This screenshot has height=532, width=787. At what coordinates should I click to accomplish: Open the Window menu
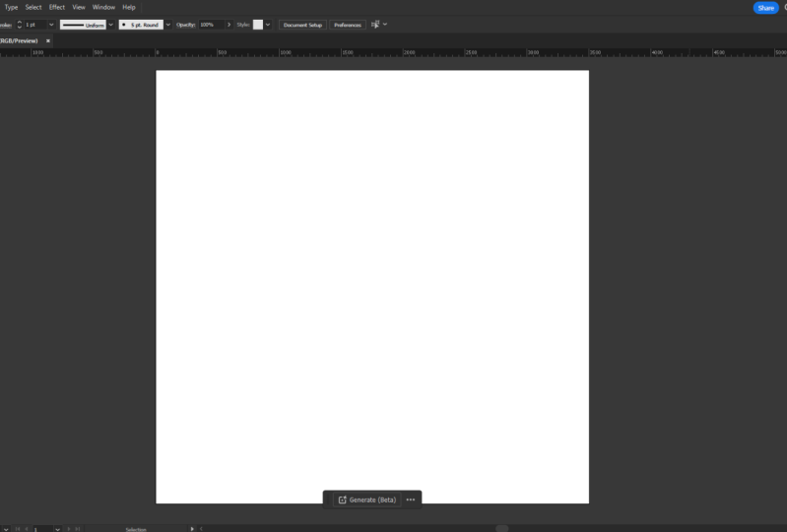click(x=103, y=7)
